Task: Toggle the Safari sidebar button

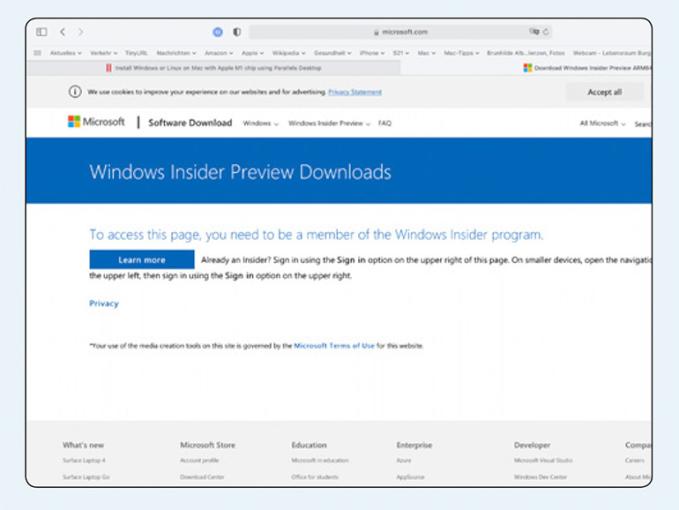Action: pos(42,32)
